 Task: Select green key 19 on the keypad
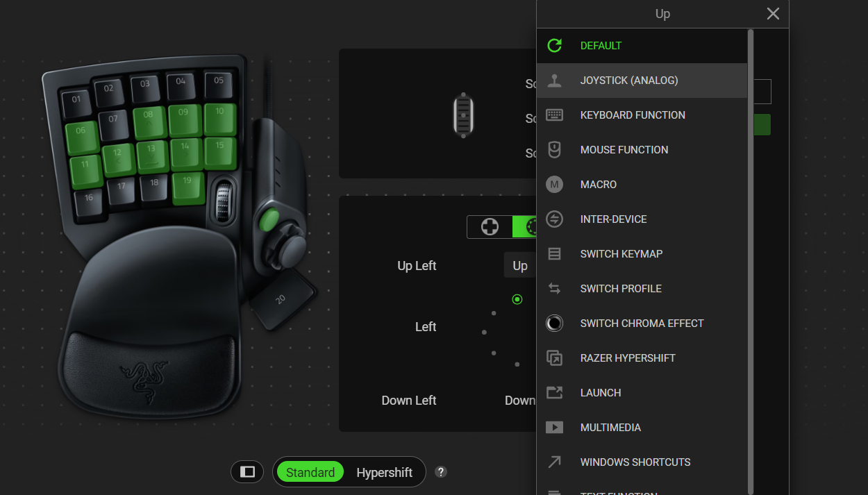coord(187,187)
